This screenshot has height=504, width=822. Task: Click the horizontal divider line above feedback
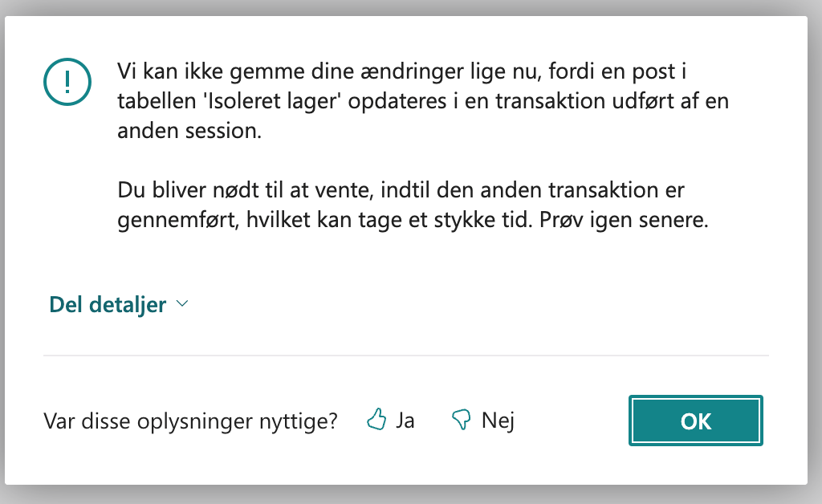tap(405, 355)
